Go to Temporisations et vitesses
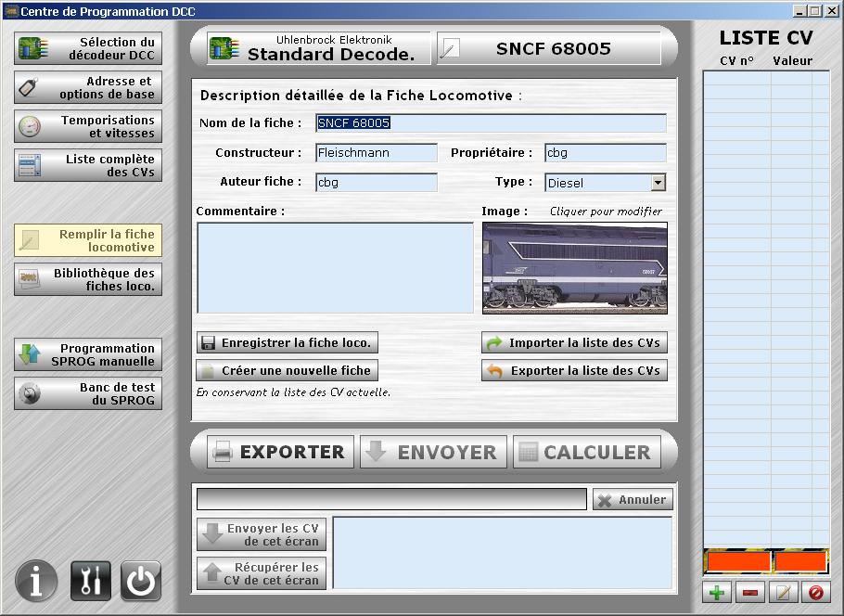 pyautogui.click(x=88, y=126)
